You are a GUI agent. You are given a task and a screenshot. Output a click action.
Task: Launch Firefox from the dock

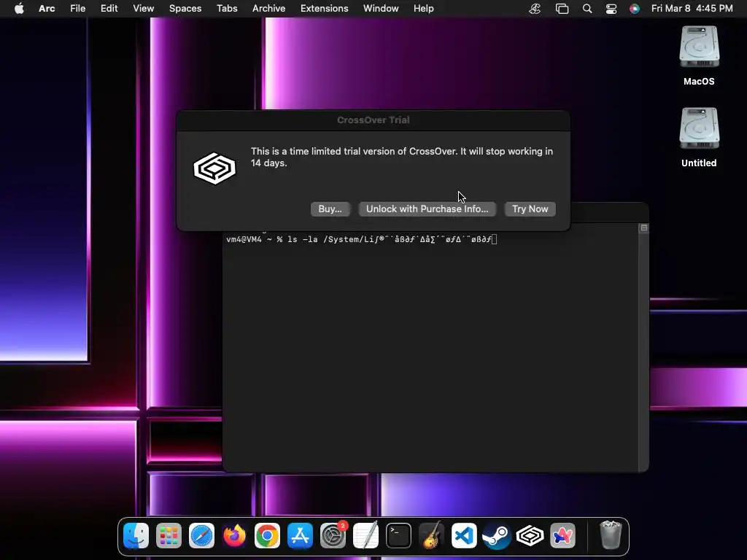click(234, 536)
